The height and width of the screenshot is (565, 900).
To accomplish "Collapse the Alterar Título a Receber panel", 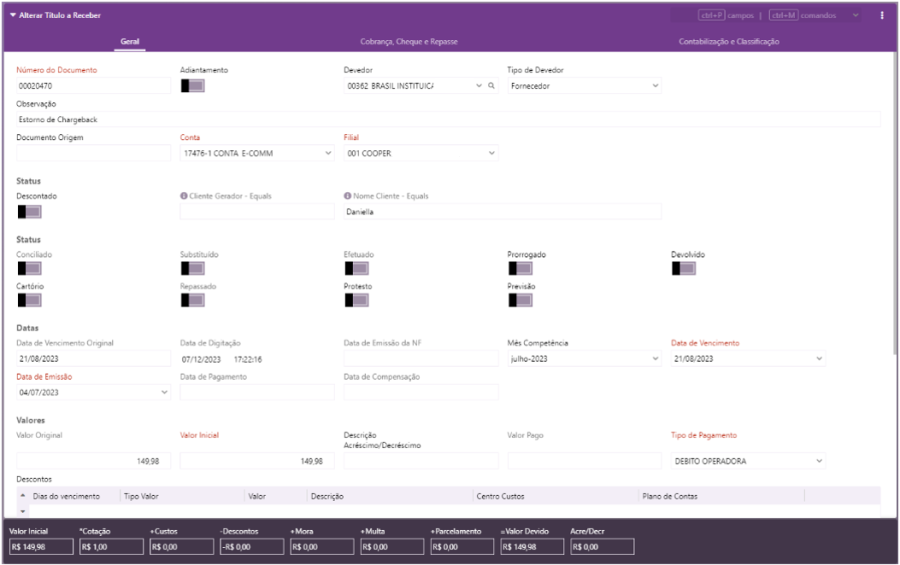I will [13, 16].
